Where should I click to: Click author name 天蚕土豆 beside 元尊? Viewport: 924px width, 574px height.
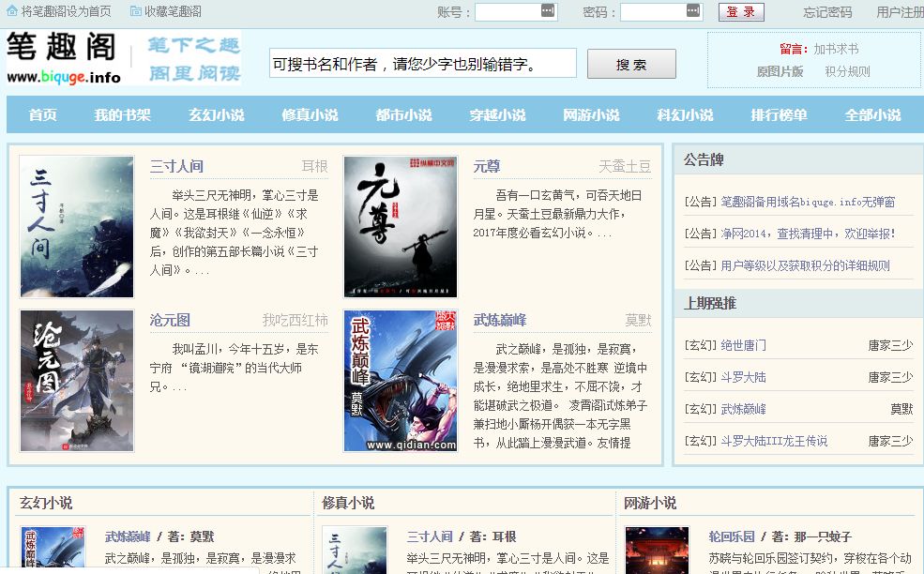(x=625, y=167)
